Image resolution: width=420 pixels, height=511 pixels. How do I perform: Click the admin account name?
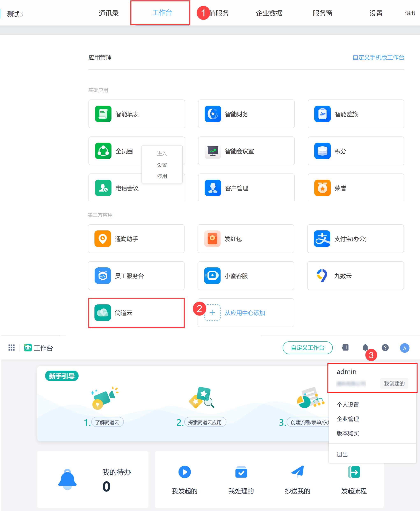(x=346, y=371)
